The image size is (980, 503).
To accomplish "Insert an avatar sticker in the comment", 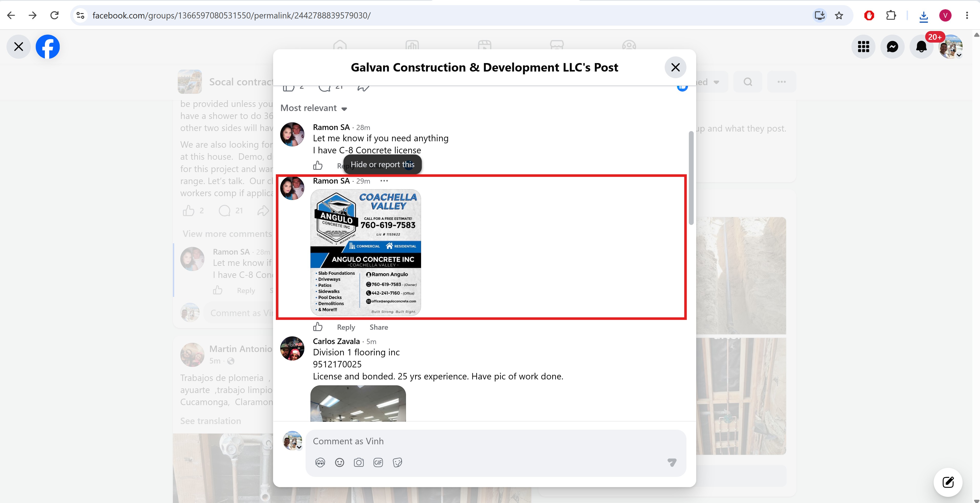I will (320, 462).
